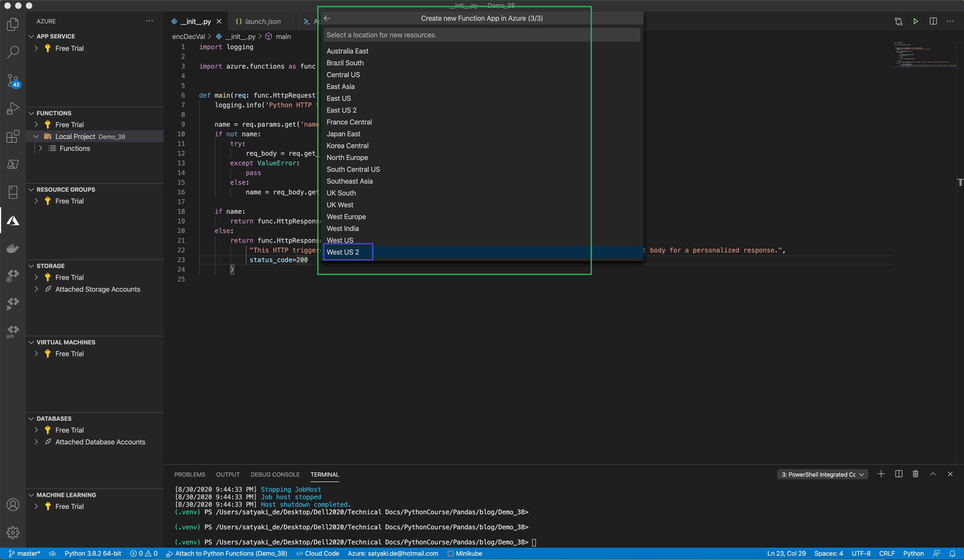Click the Run Python file play icon

pos(915,22)
